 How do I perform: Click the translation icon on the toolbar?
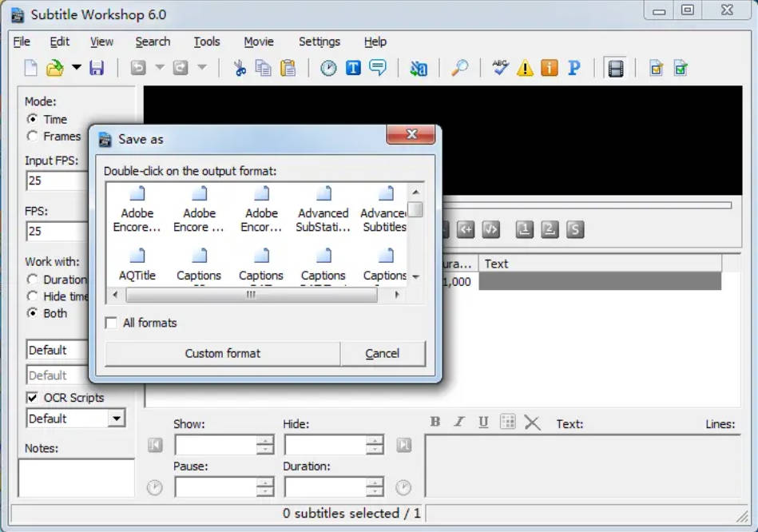(x=419, y=68)
